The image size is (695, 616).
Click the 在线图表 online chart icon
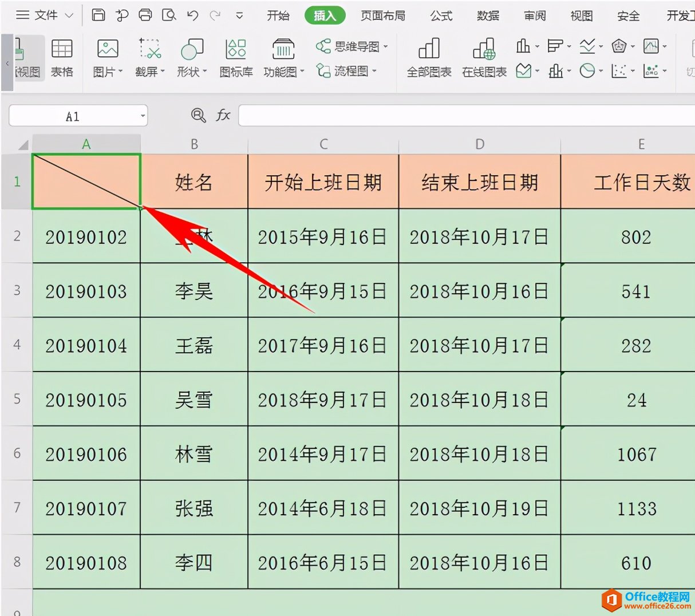pos(484,58)
